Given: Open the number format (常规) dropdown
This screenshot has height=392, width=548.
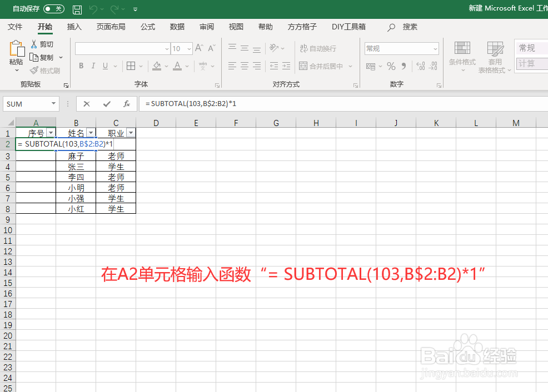Looking at the screenshot, I should (435, 48).
